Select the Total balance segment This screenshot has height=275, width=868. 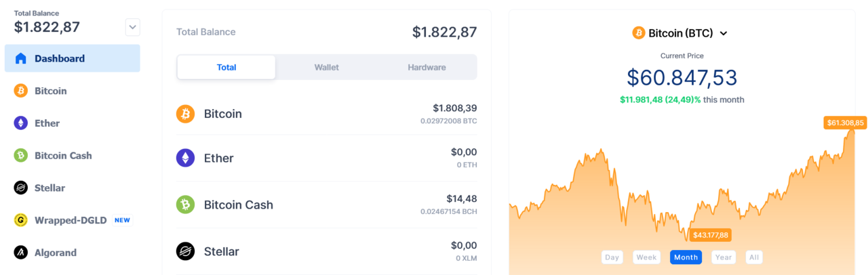[226, 68]
